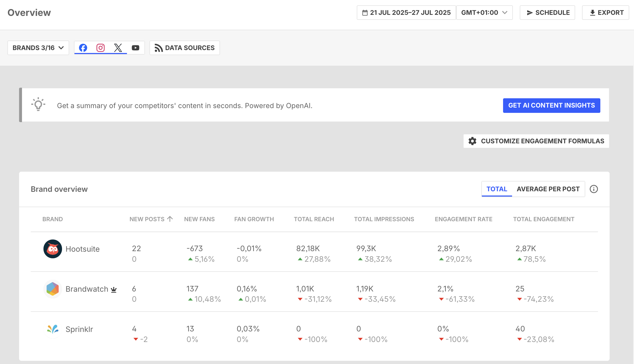Click Sprinklr fan growth 0,03%

click(248, 329)
